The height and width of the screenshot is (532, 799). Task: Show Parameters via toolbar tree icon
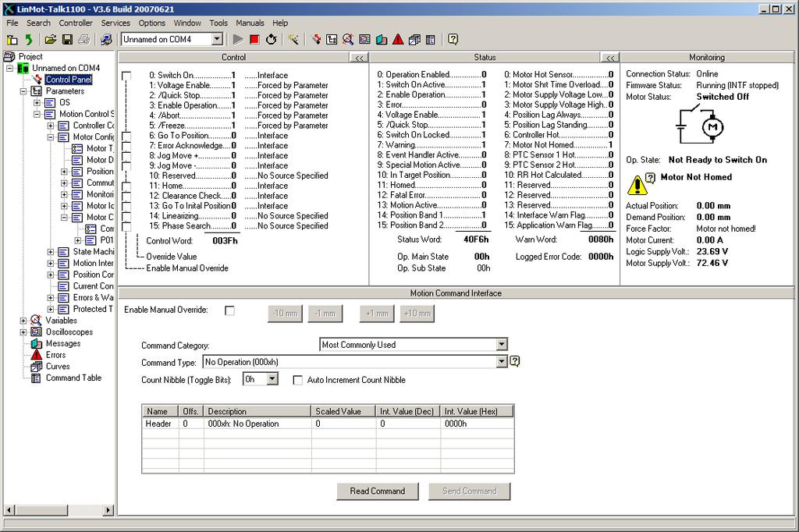[332, 39]
